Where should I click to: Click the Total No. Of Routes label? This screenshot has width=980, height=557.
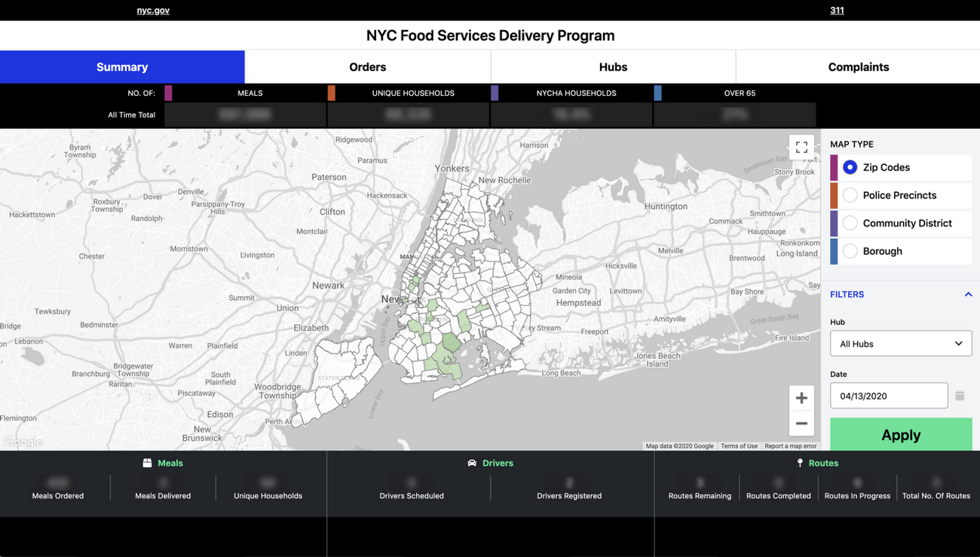(x=936, y=496)
